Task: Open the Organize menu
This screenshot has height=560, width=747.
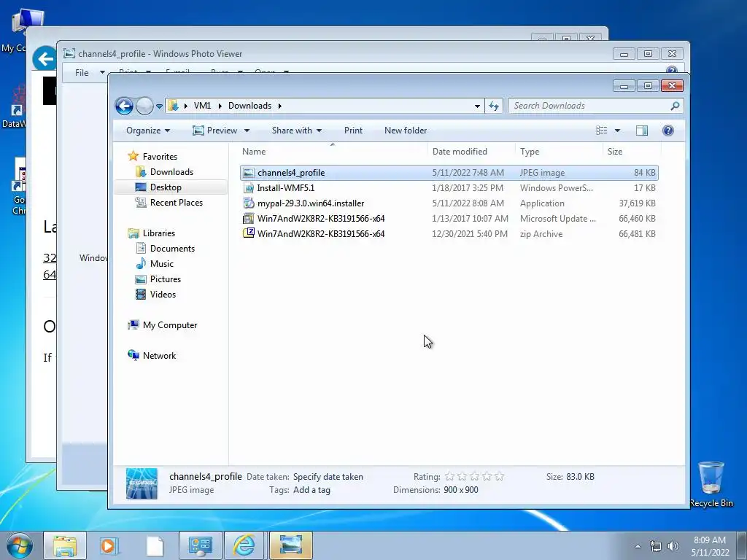Action: point(147,131)
